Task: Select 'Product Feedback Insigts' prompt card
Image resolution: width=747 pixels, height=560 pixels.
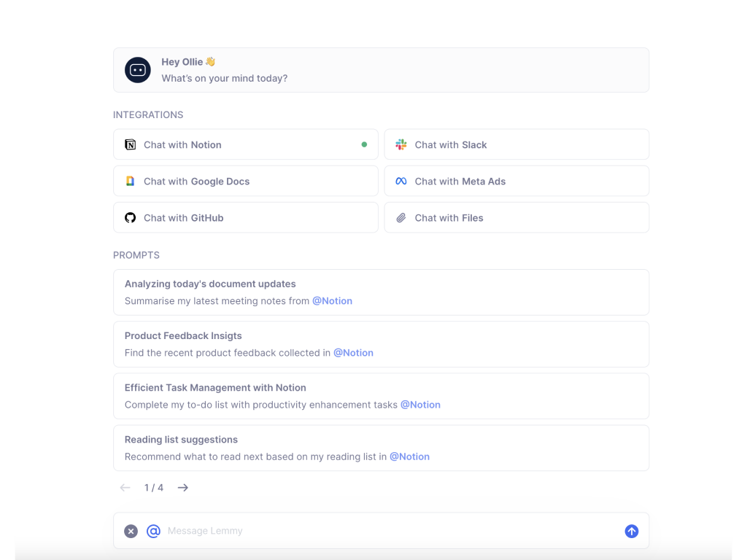Action: (x=381, y=344)
